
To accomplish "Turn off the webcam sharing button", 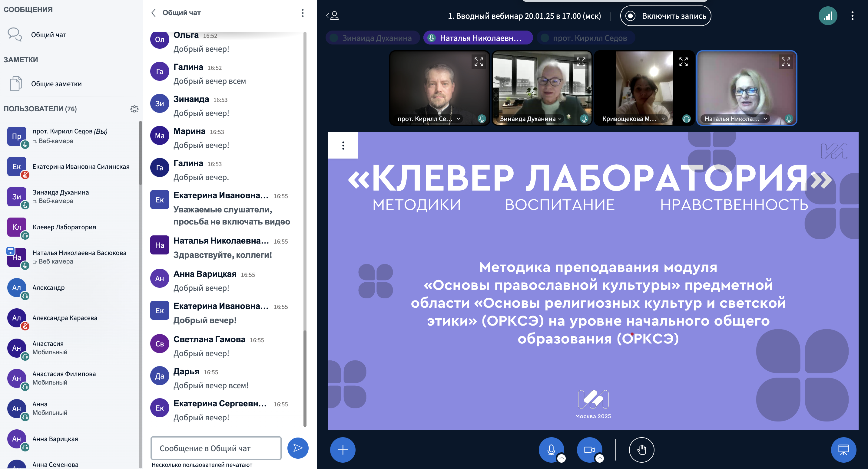I will click(x=589, y=449).
